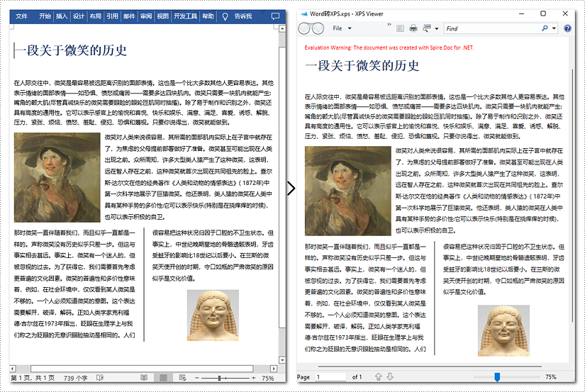
Task: Click the portrait painting in XPS Viewer
Action: click(347, 191)
